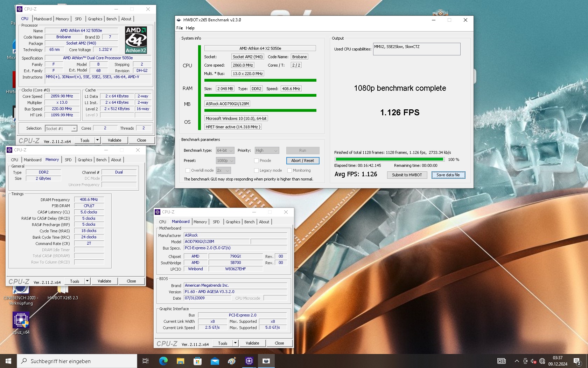Click the muted volume tray icon
588x368 pixels.
(533, 361)
